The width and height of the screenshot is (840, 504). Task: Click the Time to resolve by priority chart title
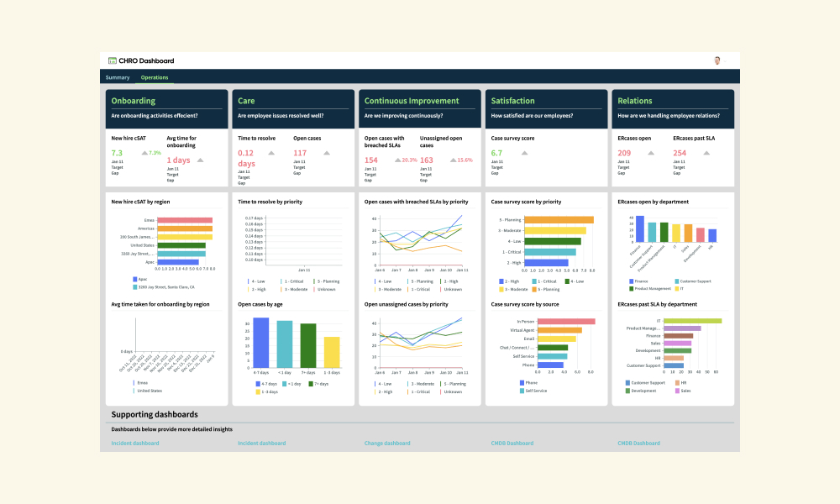(x=270, y=202)
